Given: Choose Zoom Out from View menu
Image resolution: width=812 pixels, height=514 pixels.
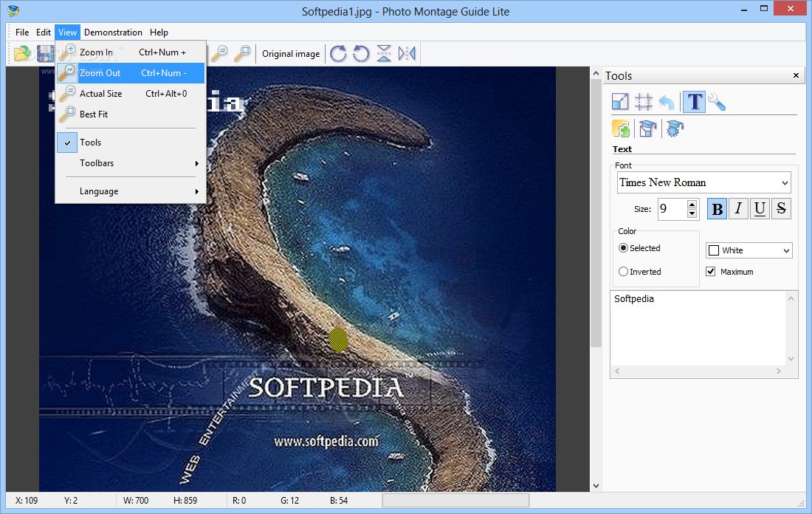Looking at the screenshot, I should click(x=131, y=73).
